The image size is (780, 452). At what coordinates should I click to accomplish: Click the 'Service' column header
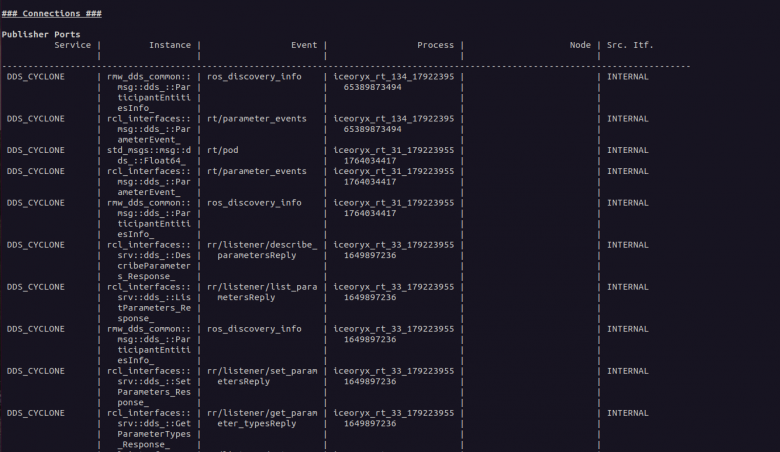pos(73,45)
